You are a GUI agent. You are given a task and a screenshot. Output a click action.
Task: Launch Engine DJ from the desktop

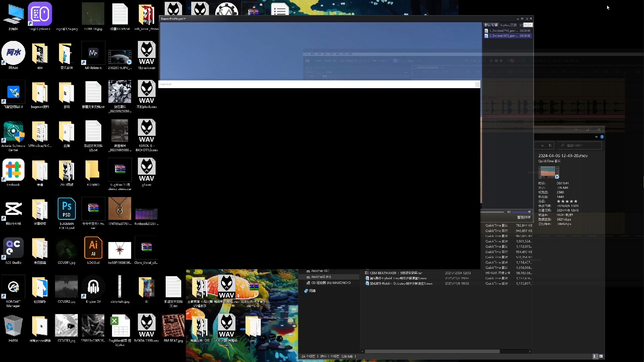pos(93,290)
